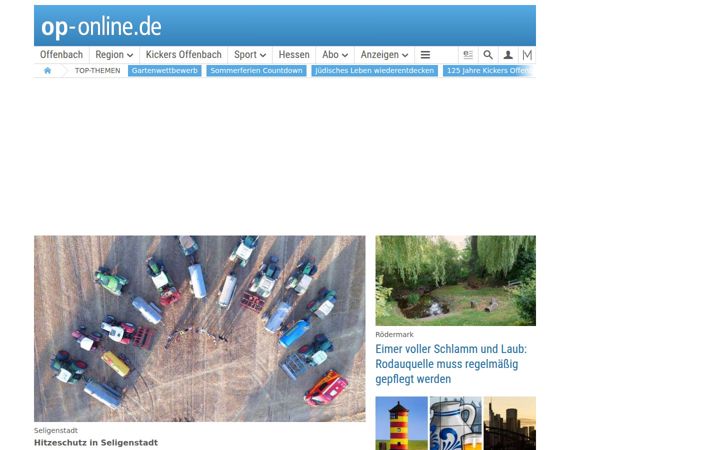Click the TOP-THEMEN label

pyautogui.click(x=97, y=71)
